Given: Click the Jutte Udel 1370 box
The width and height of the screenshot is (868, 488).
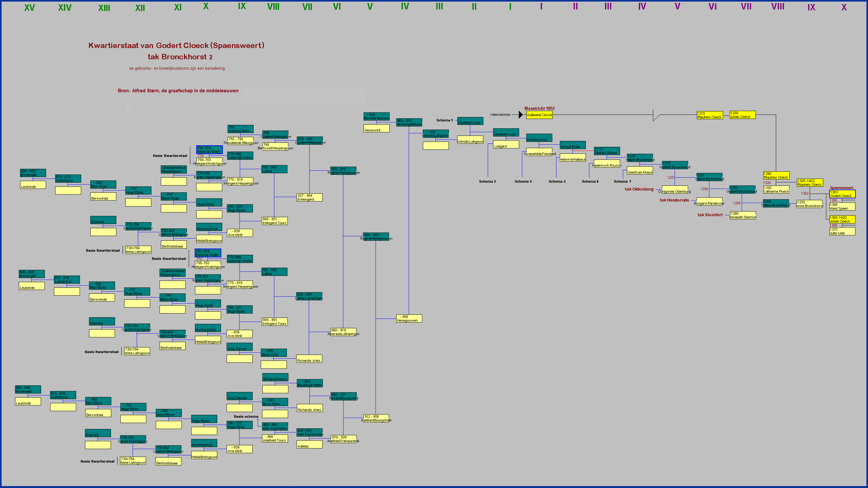Looking at the screenshot, I should (842, 231).
